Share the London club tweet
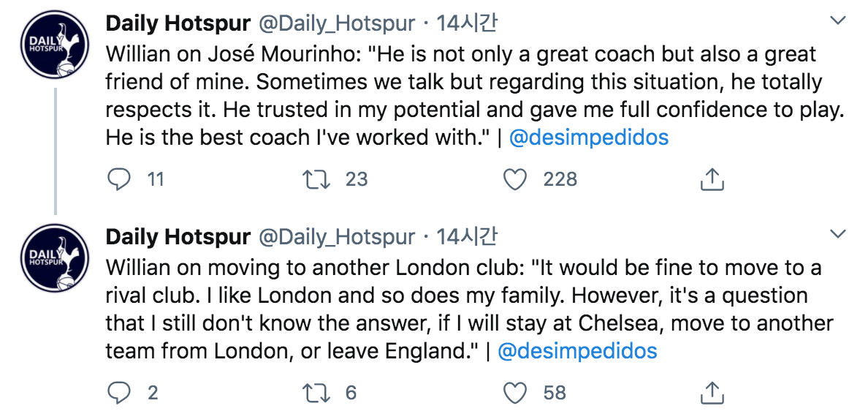The width and height of the screenshot is (868, 414). tap(711, 394)
